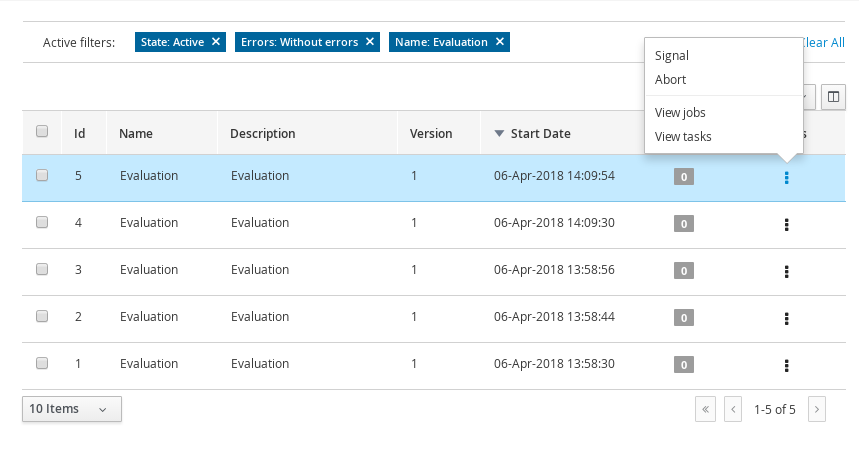This screenshot has width=859, height=449.
Task: Choose Abort from the actions menu
Action: (670, 80)
